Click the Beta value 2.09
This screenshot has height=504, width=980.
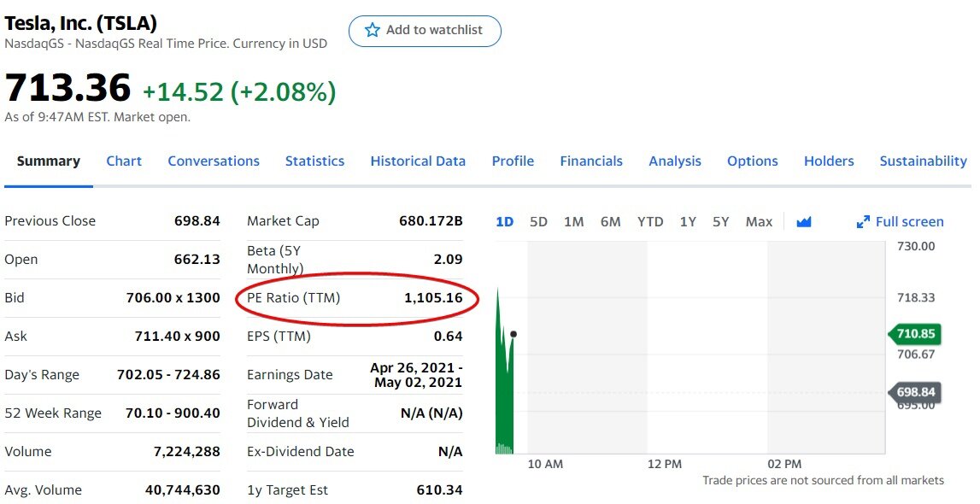click(x=448, y=259)
